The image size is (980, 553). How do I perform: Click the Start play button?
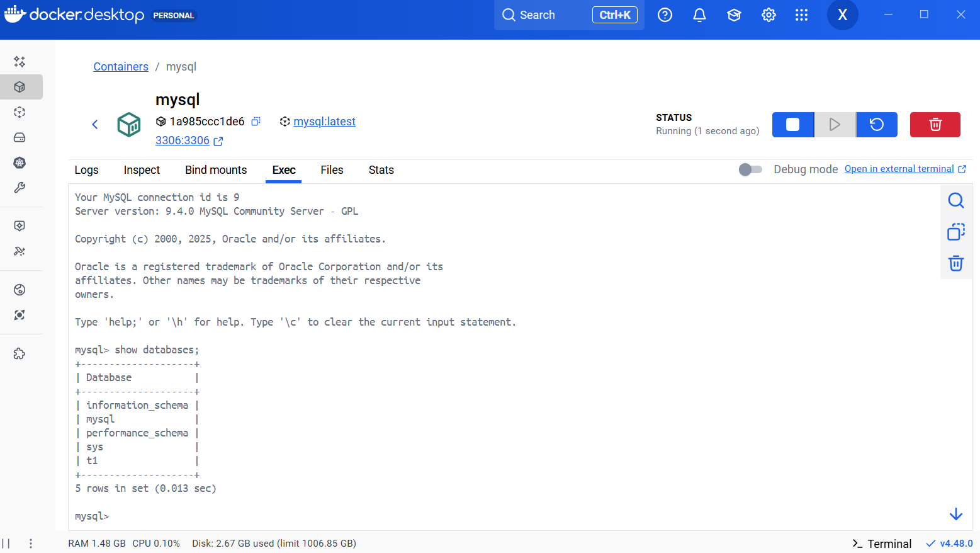pyautogui.click(x=835, y=125)
